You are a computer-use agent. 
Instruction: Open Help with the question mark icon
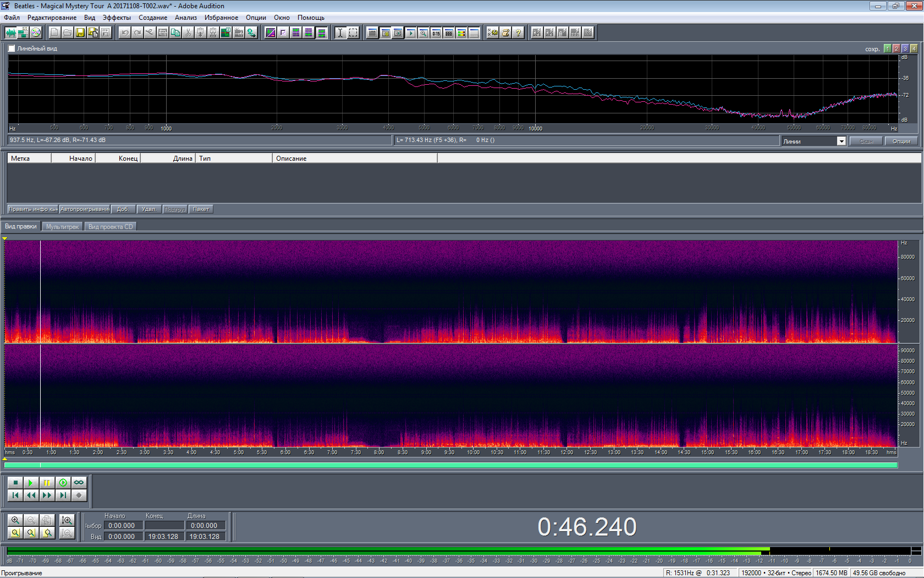click(518, 32)
